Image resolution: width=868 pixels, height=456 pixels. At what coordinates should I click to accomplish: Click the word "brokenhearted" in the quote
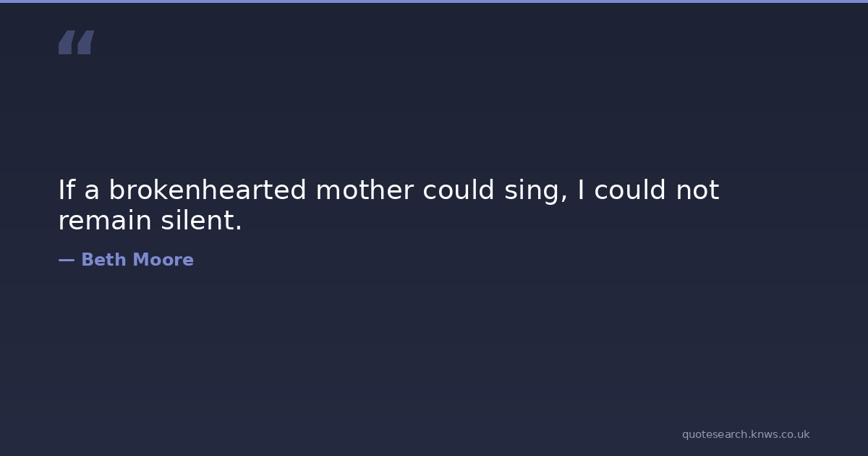208,190
